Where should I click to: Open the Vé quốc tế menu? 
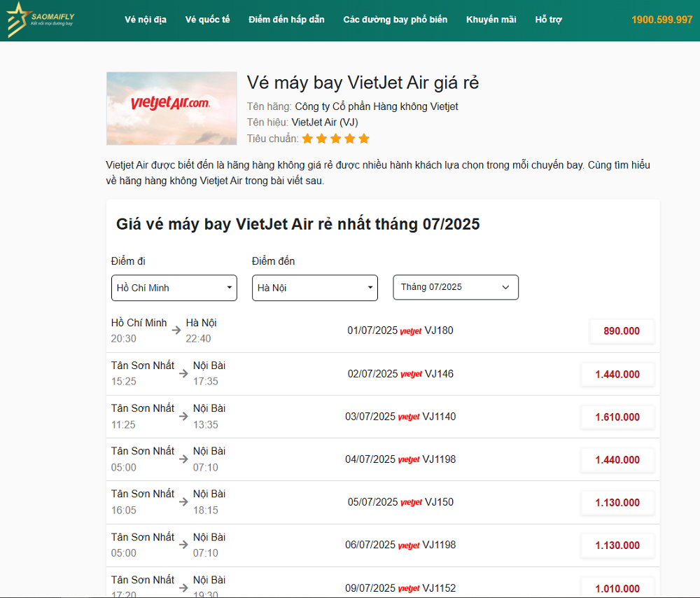208,20
